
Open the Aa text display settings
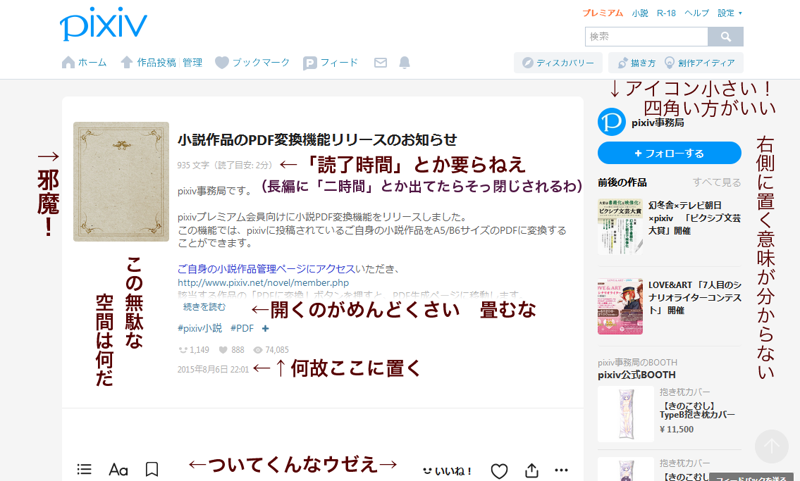118,469
